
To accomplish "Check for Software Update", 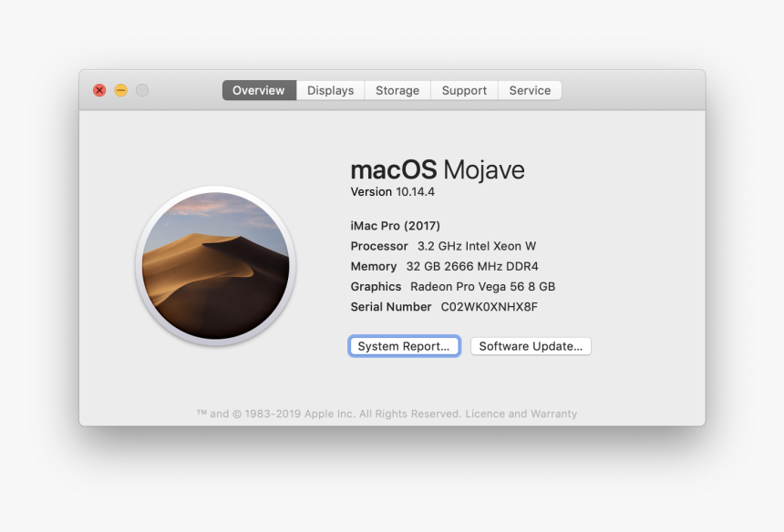I will tap(531, 346).
